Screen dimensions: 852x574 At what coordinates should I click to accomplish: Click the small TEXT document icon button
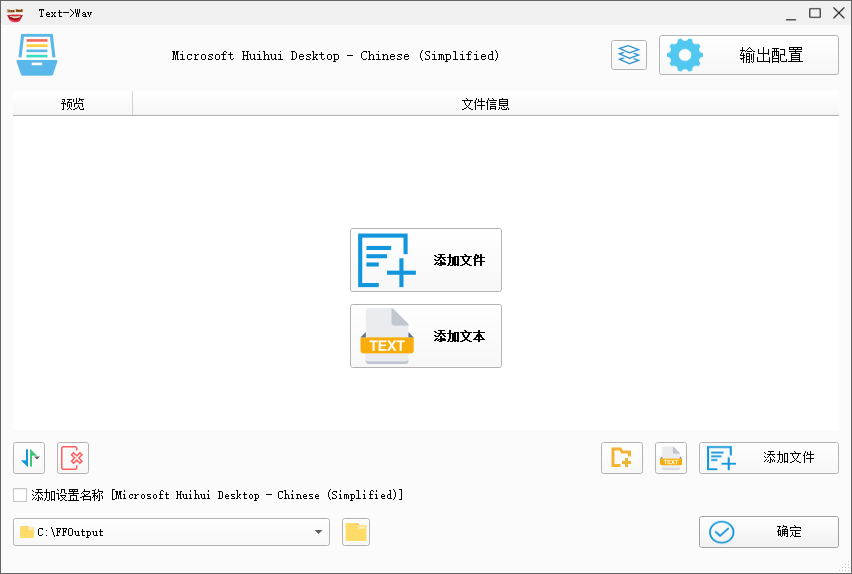(671, 458)
